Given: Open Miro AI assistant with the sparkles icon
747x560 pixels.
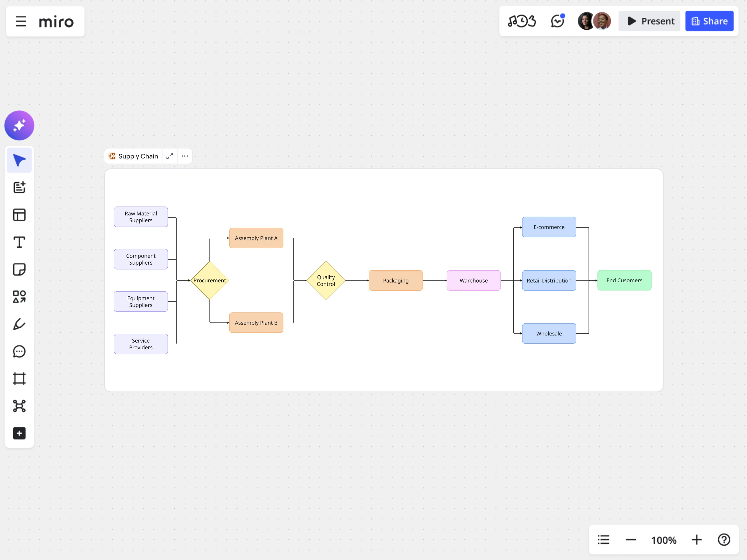Looking at the screenshot, I should [19, 125].
